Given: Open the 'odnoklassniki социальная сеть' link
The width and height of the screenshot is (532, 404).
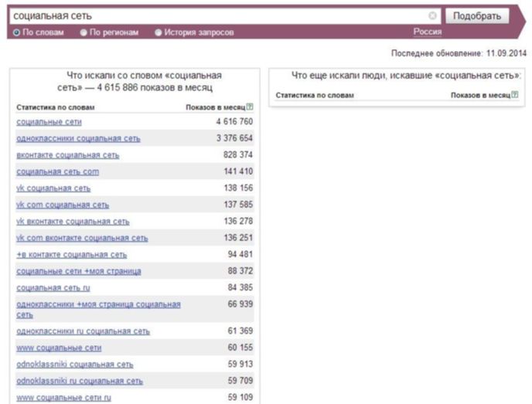Looking at the screenshot, I should (x=75, y=365).
